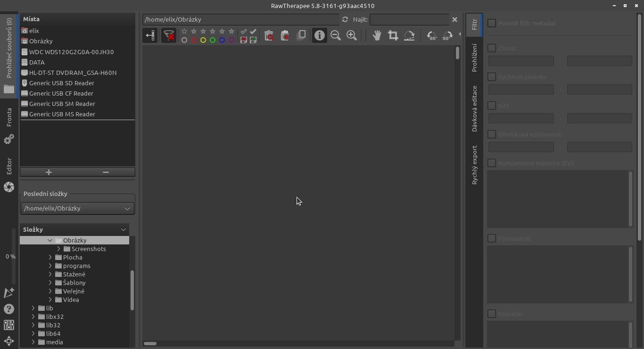Expand the Stažené folder
644x349 pixels.
point(50,274)
